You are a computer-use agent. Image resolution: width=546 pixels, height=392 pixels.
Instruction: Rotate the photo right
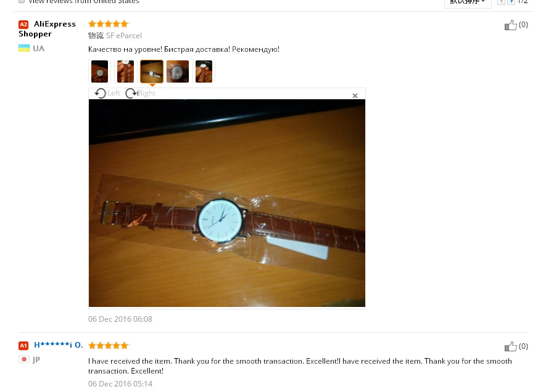coord(140,93)
